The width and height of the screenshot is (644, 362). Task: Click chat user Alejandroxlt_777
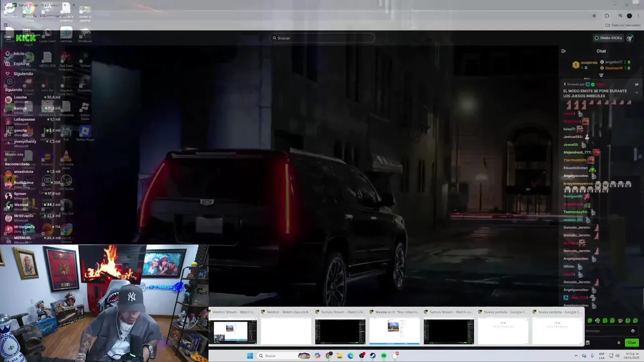click(x=577, y=152)
